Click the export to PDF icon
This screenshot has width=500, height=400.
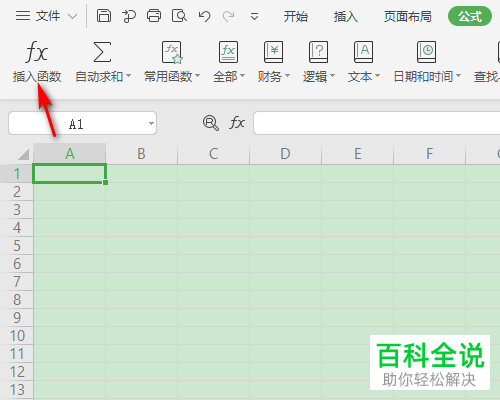pos(129,16)
